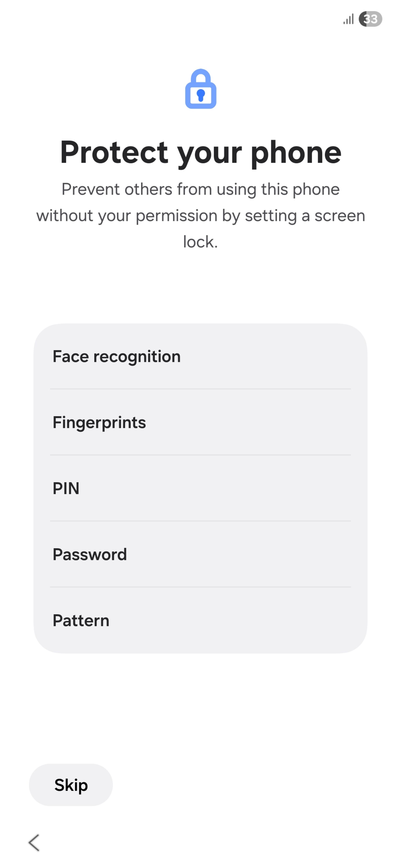
Task: Choose the Password lock option
Action: (200, 554)
